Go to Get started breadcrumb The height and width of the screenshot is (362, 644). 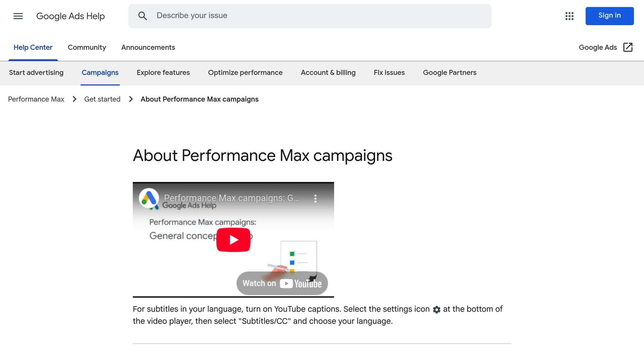(x=102, y=99)
